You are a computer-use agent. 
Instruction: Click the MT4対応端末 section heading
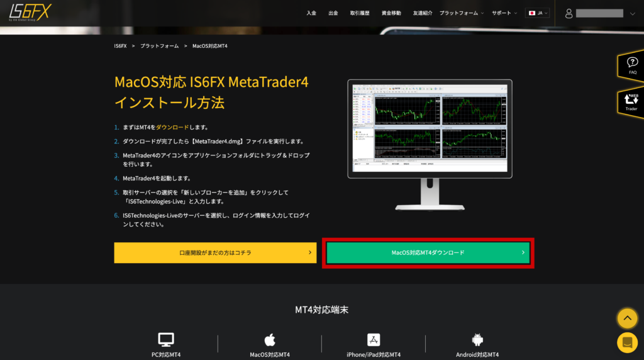[321, 310]
